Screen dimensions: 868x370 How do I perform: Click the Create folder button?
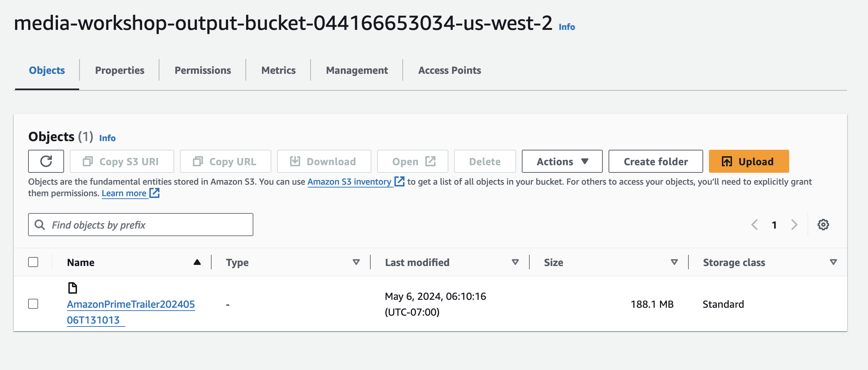tap(655, 161)
